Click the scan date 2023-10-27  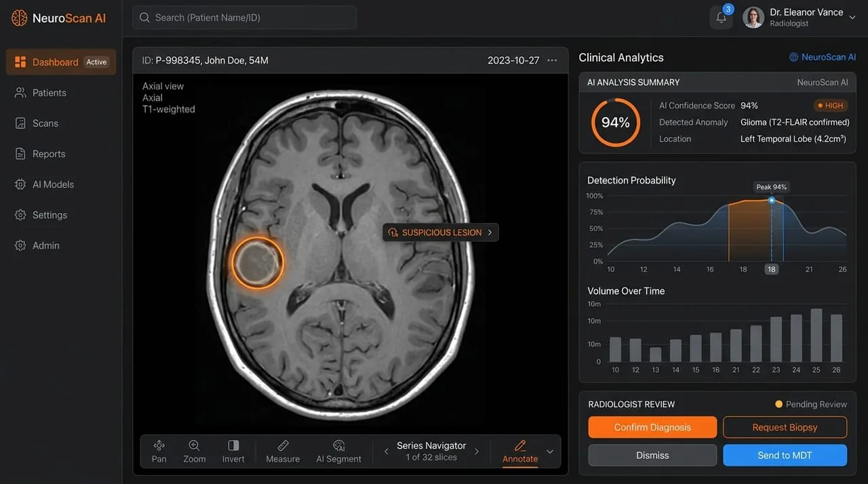pos(513,60)
